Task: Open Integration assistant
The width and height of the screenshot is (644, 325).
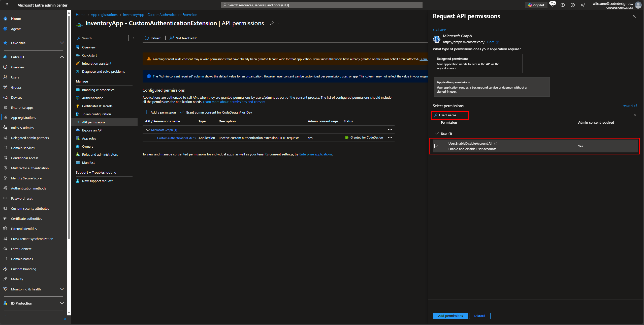Action: point(96,63)
